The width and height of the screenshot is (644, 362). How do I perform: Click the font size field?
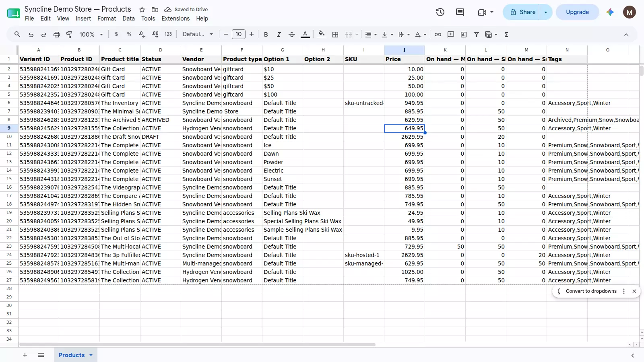(x=239, y=34)
